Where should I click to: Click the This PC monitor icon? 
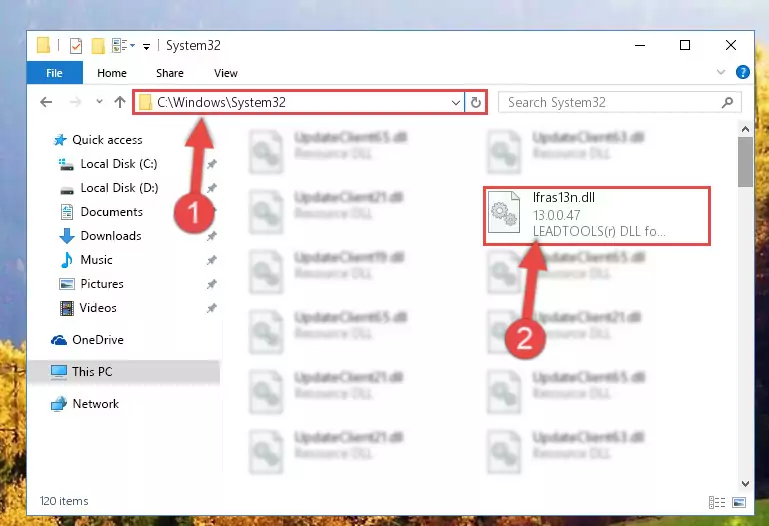(59, 372)
